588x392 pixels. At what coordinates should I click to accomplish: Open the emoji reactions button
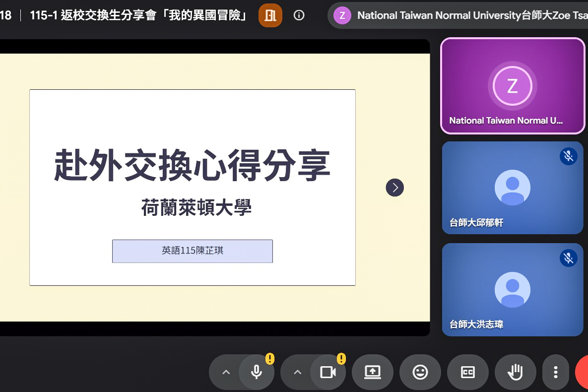[420, 373]
